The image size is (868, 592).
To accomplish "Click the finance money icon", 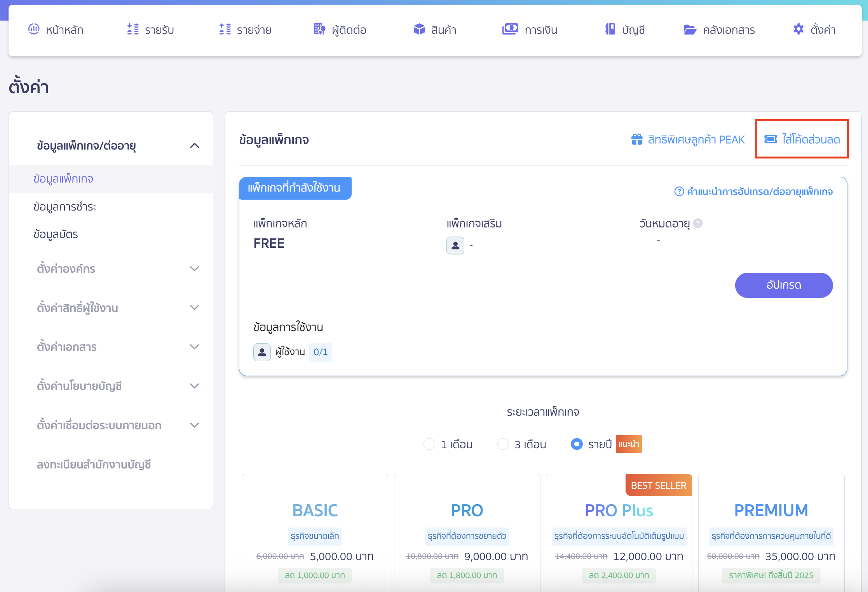I will [x=510, y=29].
